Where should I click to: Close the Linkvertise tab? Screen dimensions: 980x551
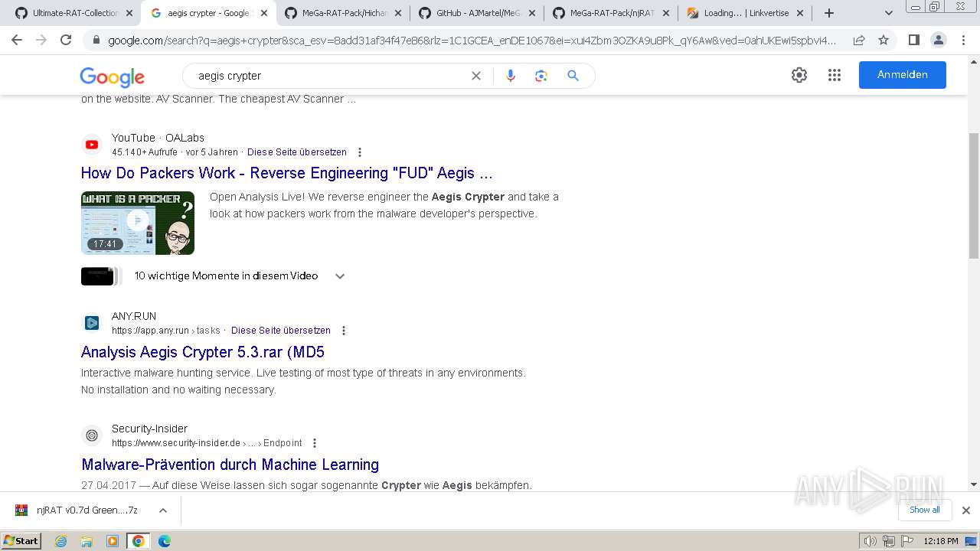[800, 13]
